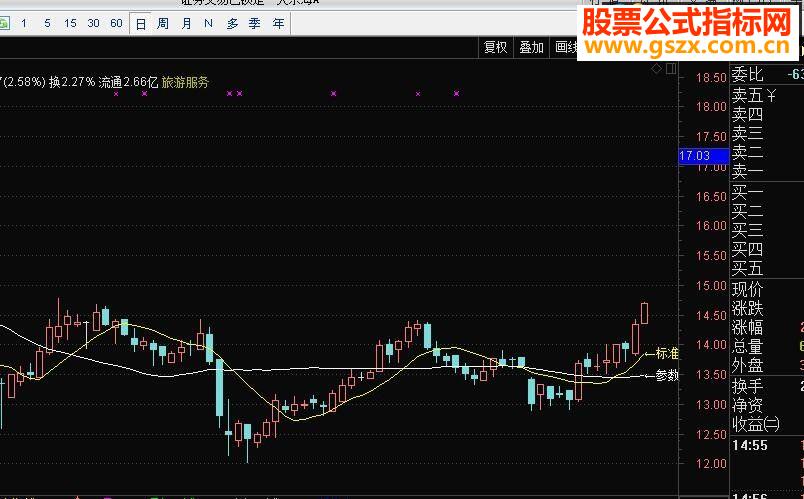Click the 委比 label in the quote panel

pos(748,75)
